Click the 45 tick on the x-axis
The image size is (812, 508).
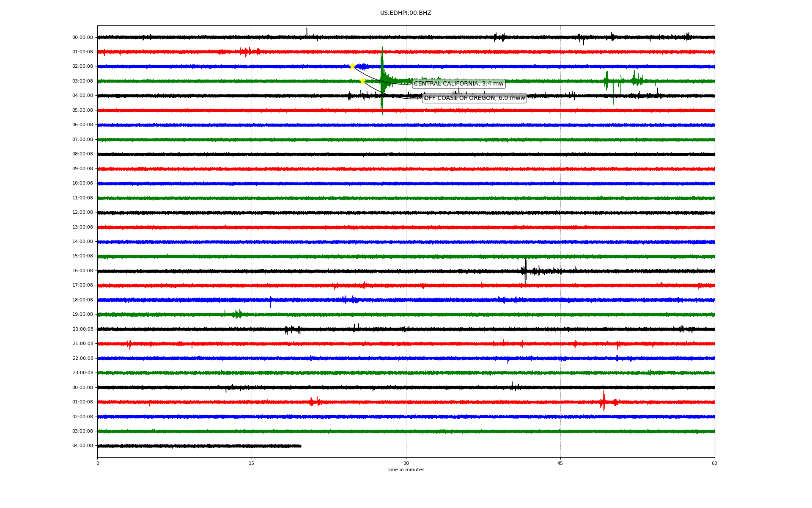[x=560, y=463]
